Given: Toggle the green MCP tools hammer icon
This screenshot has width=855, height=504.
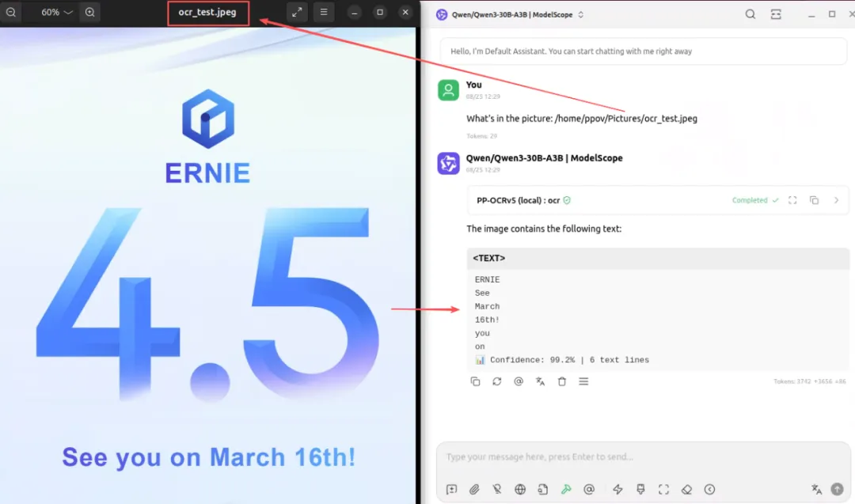Looking at the screenshot, I should click(x=566, y=489).
